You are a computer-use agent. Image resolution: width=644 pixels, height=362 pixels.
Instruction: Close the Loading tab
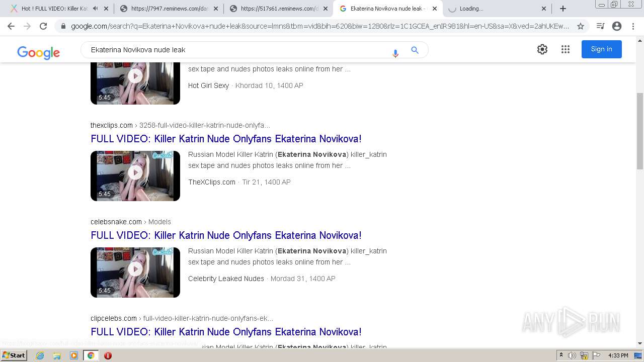544,9
